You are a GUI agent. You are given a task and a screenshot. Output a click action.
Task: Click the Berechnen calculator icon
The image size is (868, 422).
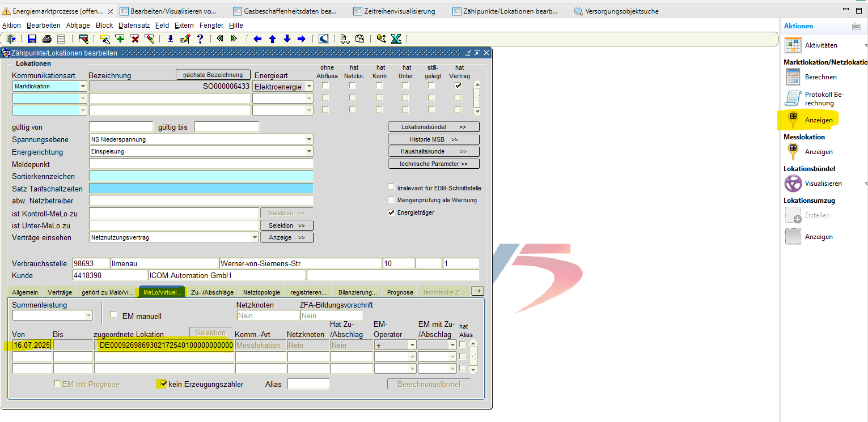pos(793,77)
